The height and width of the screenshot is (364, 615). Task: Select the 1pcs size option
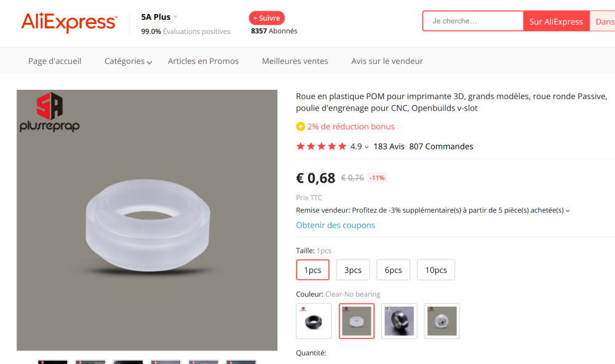click(312, 270)
